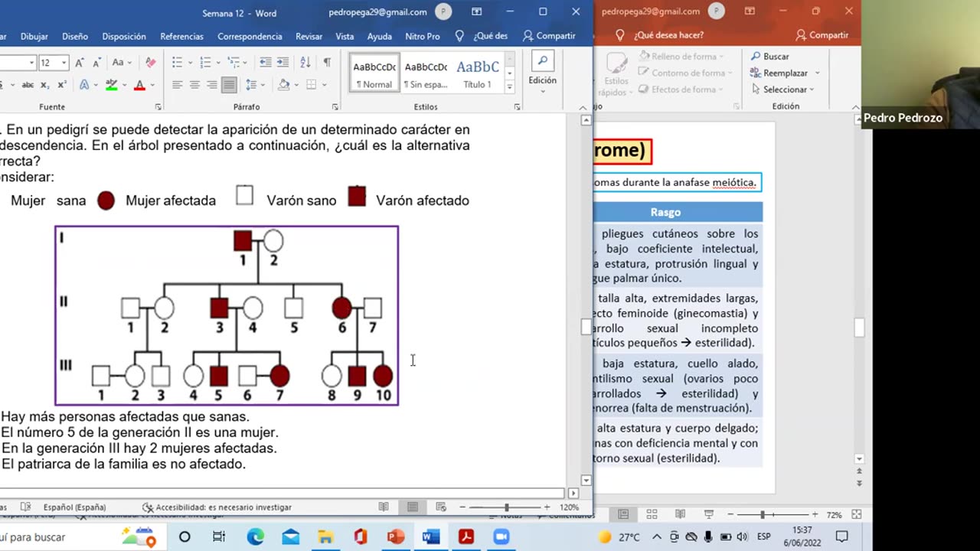Fit slide to window in PowerPoint

[x=857, y=514]
